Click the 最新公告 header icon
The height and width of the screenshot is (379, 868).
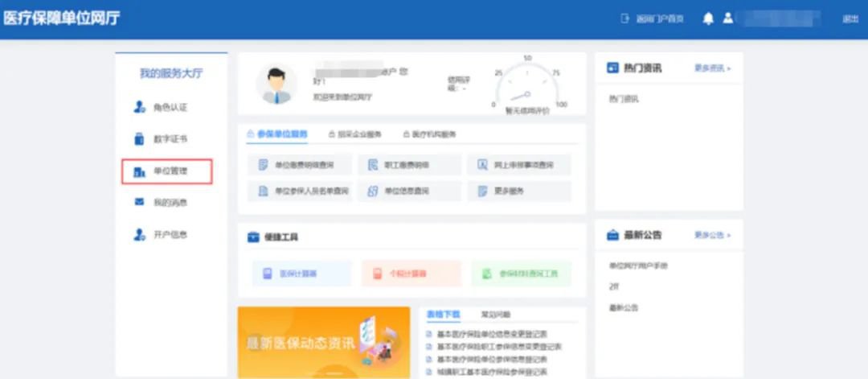[612, 235]
